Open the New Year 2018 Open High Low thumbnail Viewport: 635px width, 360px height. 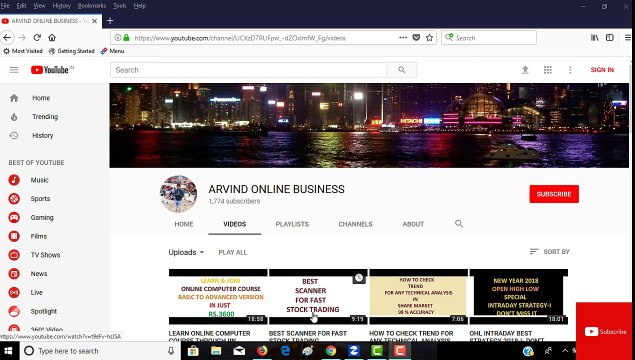(519, 296)
